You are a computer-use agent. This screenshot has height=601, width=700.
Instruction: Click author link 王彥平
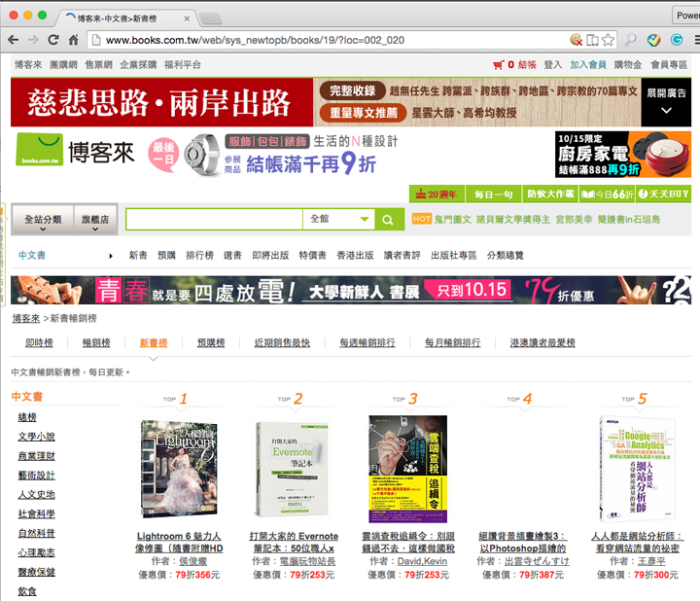[651, 561]
